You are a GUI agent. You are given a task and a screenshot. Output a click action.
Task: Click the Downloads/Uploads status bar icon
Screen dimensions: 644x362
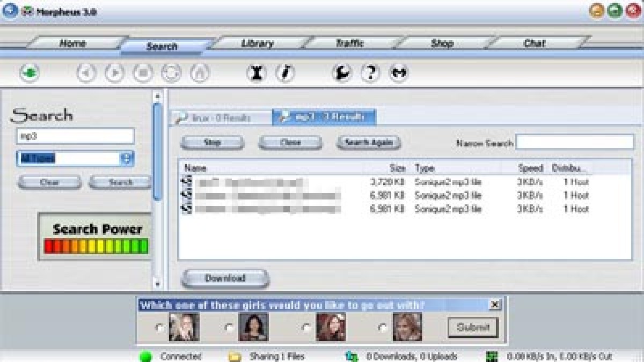(x=352, y=356)
